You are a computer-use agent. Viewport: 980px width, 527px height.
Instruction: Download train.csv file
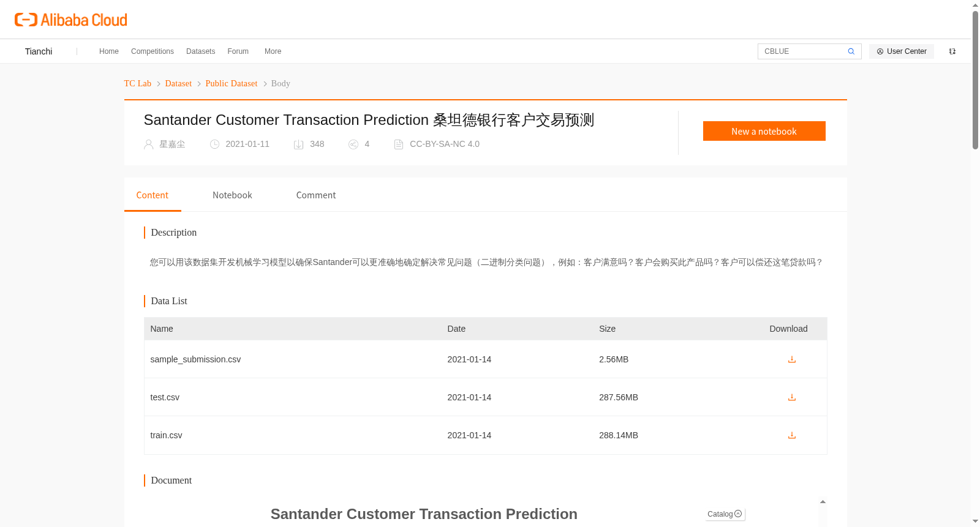click(792, 435)
